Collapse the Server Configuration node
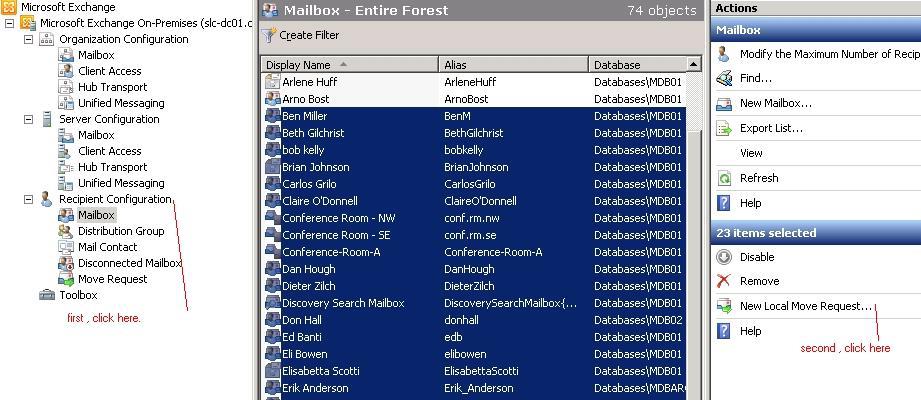The image size is (921, 400). pos(28,119)
